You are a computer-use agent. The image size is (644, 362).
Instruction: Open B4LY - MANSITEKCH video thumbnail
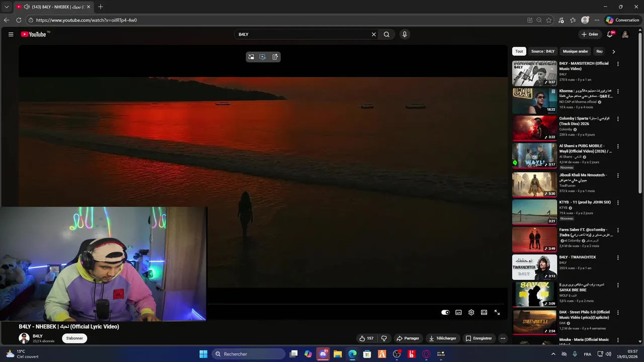pos(534,73)
